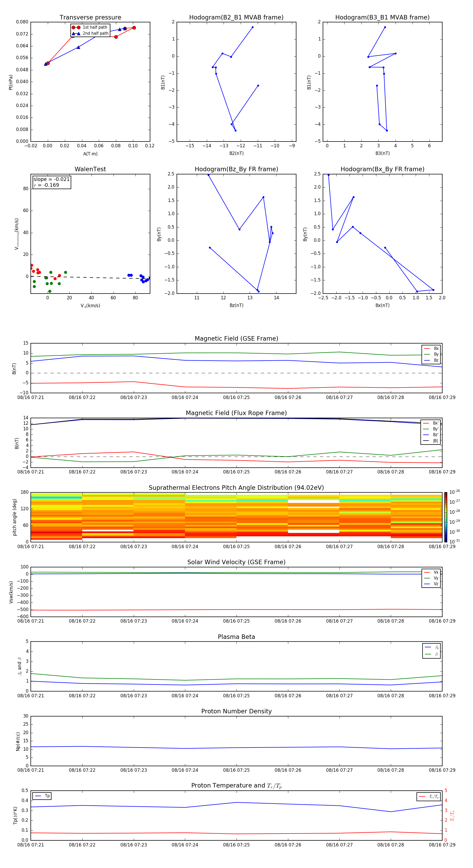The width and height of the screenshot is (473, 868).
Task: Click the middle blue triangle marker in Transverse pressure
Action: [78, 47]
